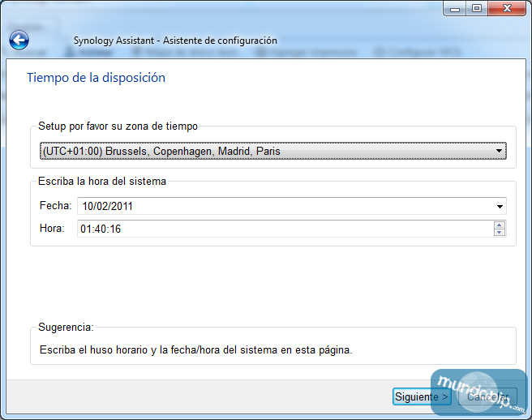This screenshot has height=420, width=532.
Task: Click the hint text about huso horario
Action: point(196,349)
